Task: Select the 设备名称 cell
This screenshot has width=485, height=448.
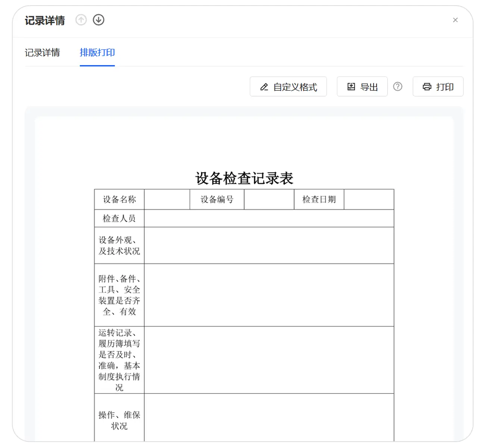Action: click(x=119, y=199)
